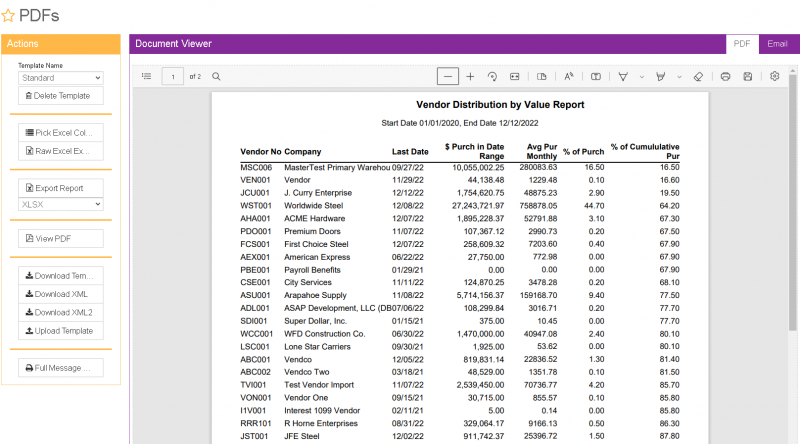The width and height of the screenshot is (800, 444).
Task: Save the PDF using the disk icon
Action: pyautogui.click(x=747, y=76)
